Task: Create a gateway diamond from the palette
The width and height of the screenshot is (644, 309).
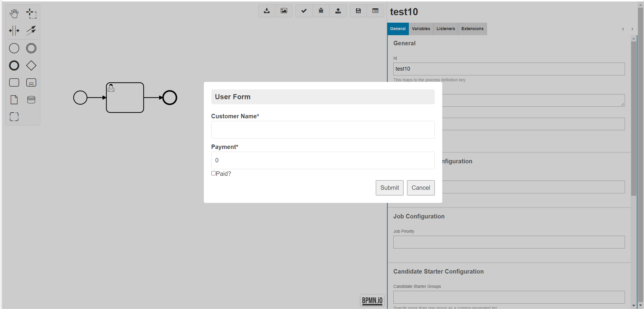Action: point(31,66)
